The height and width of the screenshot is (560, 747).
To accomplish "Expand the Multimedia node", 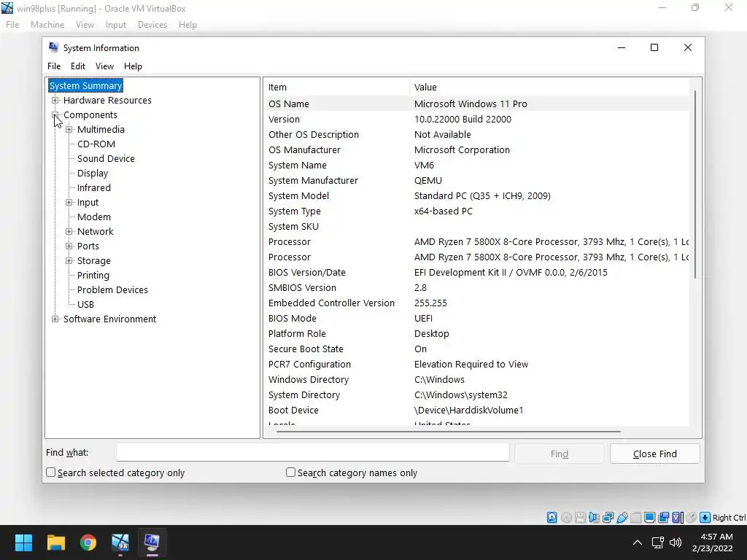I will (x=69, y=130).
